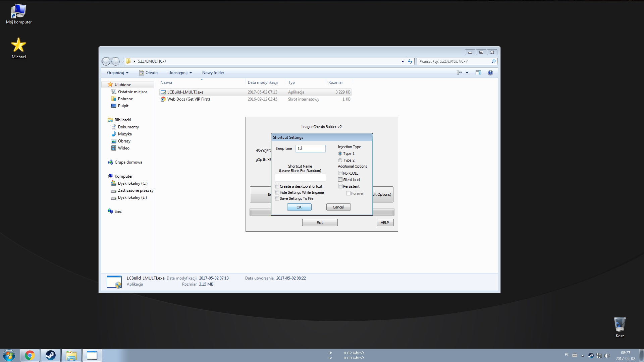Click the volume speaker tray icon

coord(607,356)
